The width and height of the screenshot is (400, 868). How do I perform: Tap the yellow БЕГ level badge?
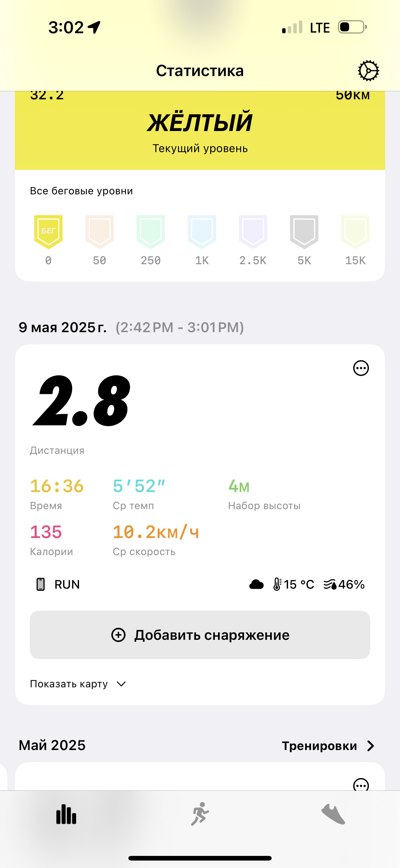48,232
